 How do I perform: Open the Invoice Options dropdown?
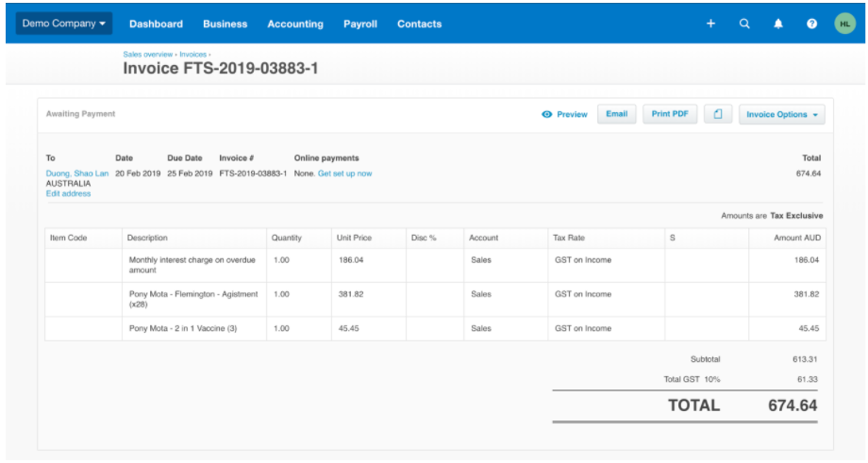tap(782, 114)
